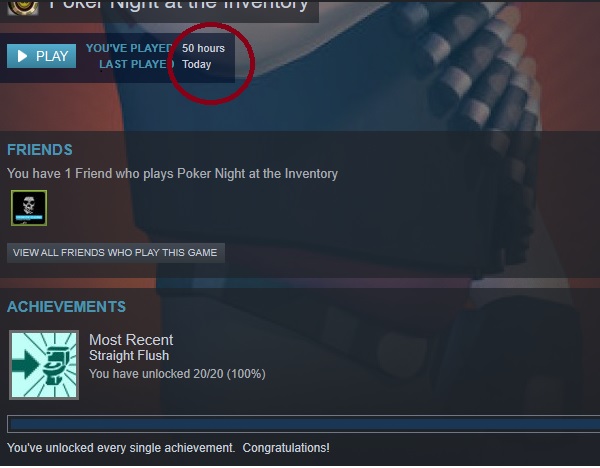This screenshot has width=600, height=468.
Task: Click the white triangle play arrow icon
Action: [22, 56]
